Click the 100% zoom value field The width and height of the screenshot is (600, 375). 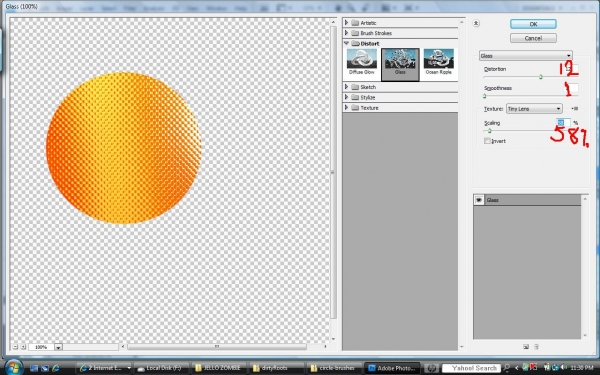click(x=41, y=347)
